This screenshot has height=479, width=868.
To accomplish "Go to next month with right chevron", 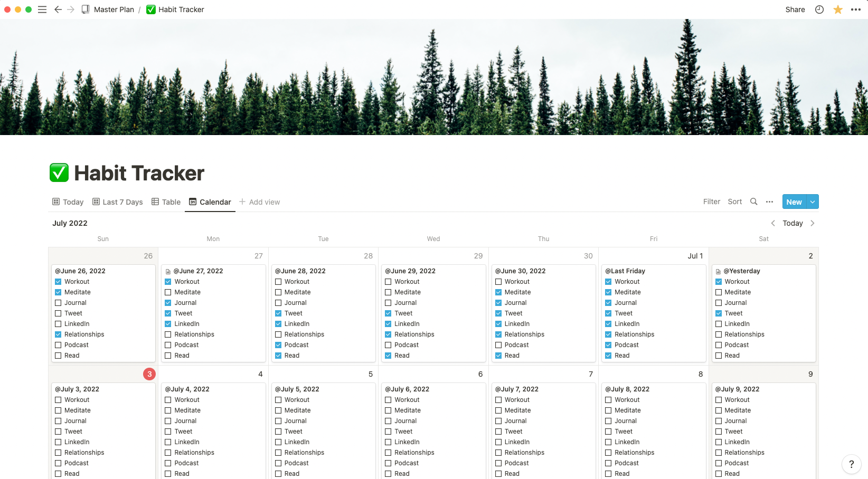I will (813, 223).
